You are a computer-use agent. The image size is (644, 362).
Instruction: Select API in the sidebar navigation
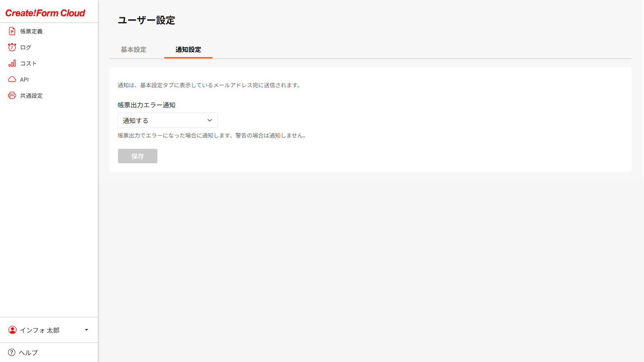(24, 79)
